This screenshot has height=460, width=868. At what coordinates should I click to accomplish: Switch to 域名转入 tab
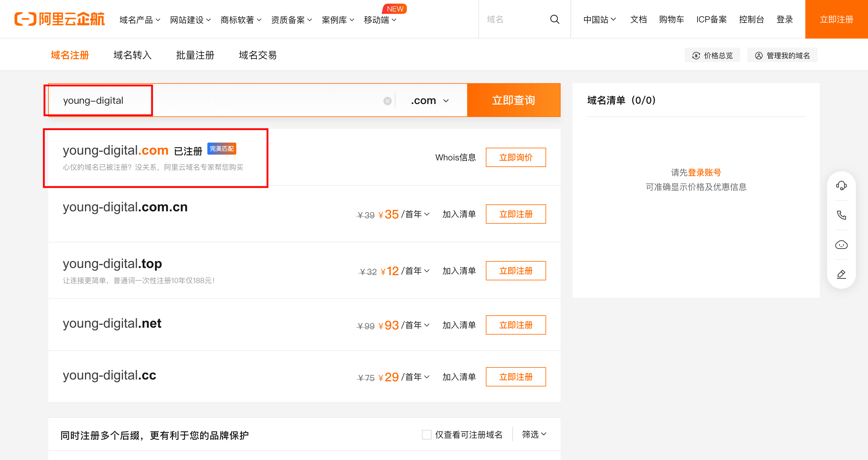point(132,55)
